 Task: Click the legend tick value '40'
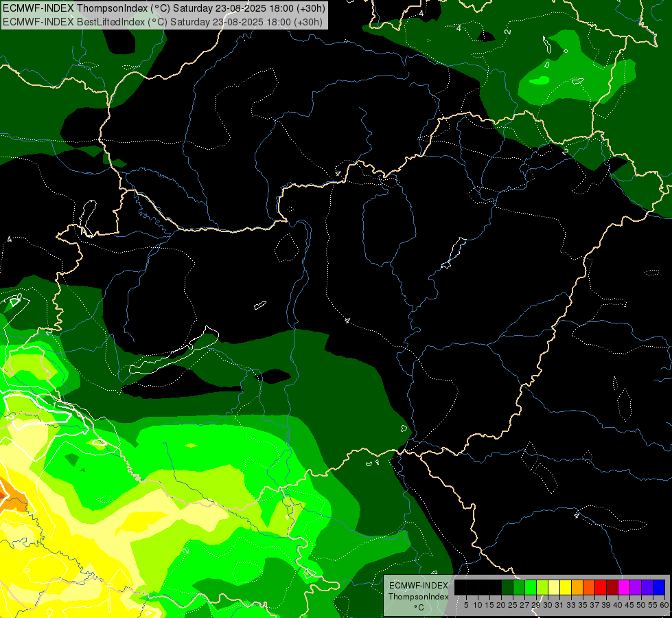(618, 605)
